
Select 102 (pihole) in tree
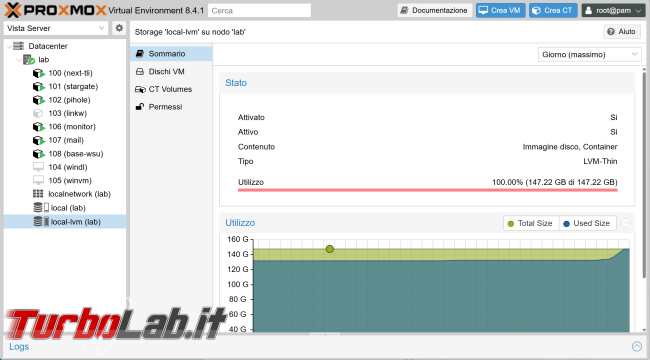tap(69, 100)
